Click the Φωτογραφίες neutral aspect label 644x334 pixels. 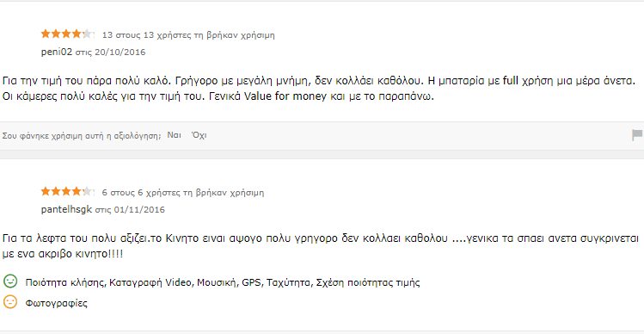point(56,304)
